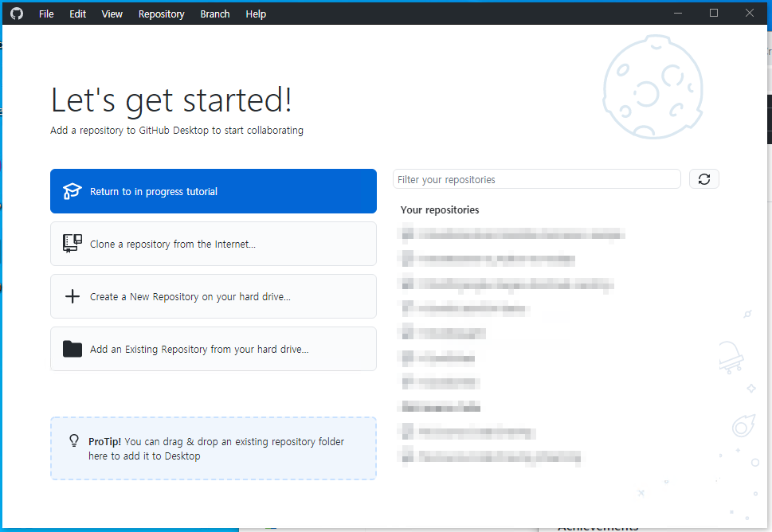Return to in progress tutorial
This screenshot has width=772, height=532.
coord(214,191)
